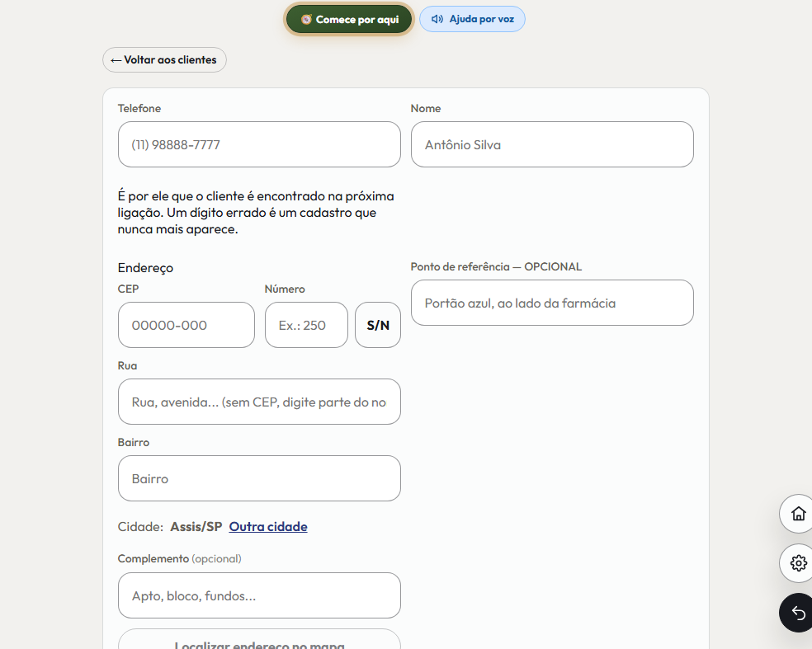Click the Endereço section heading

point(145,268)
